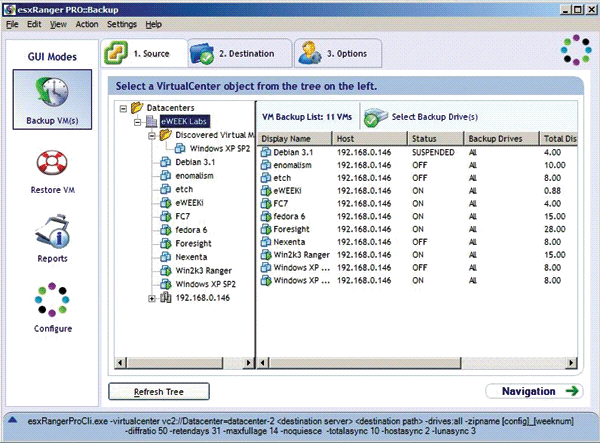Click the Select Backup Drive(s) disk icon
600x443 pixels.
tap(376, 117)
